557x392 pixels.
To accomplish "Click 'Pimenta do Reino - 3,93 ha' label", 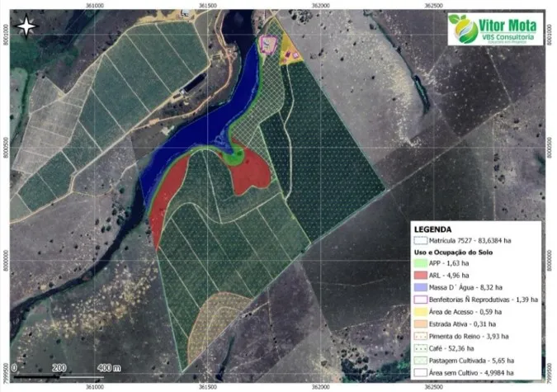I will pyautogui.click(x=469, y=336).
